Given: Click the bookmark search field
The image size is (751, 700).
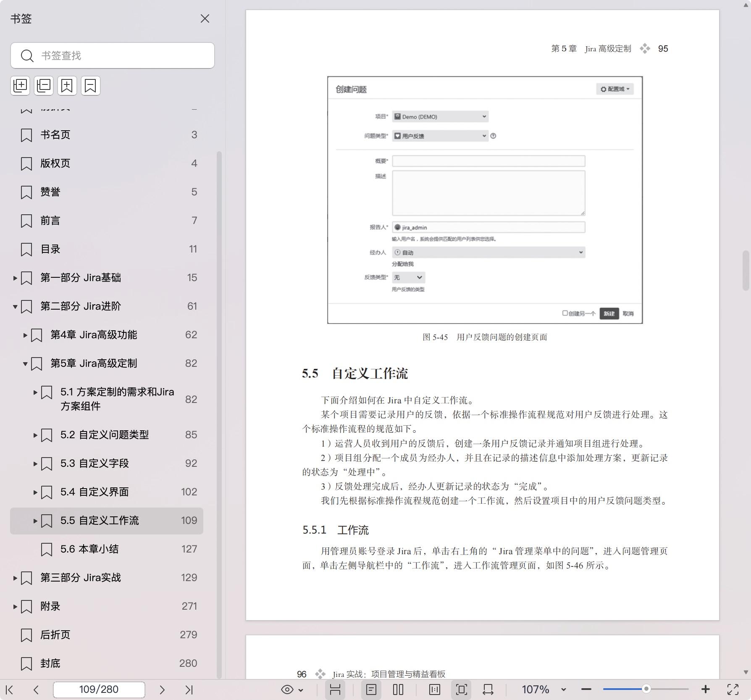Looking at the screenshot, I should pyautogui.click(x=113, y=55).
